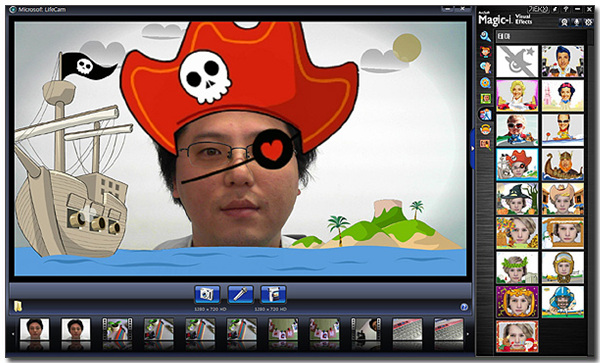Collapse the effects panel with side arrow
The image size is (600, 363).
pos(473,148)
